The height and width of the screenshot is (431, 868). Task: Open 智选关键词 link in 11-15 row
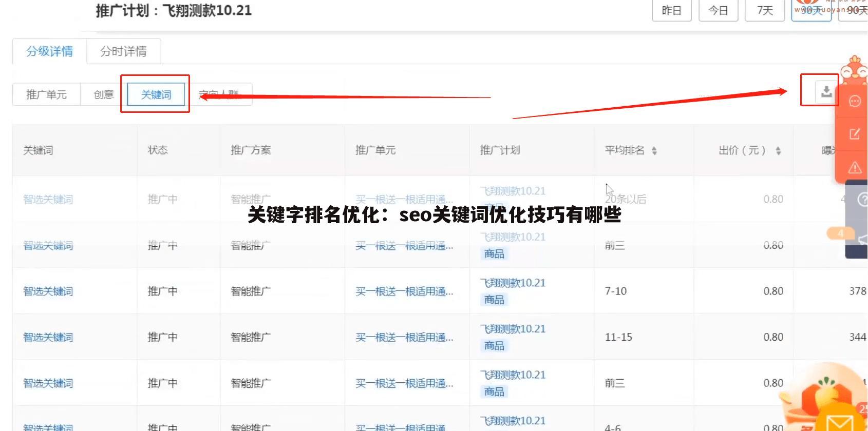[x=48, y=338]
